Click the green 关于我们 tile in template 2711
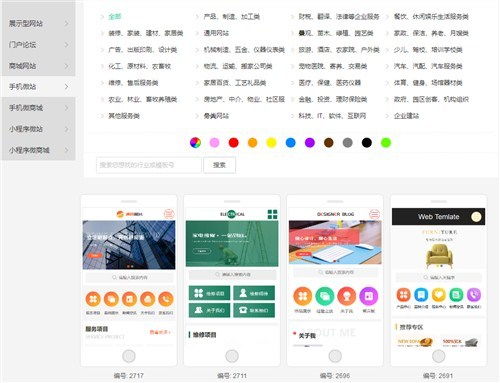 tap(209, 310)
